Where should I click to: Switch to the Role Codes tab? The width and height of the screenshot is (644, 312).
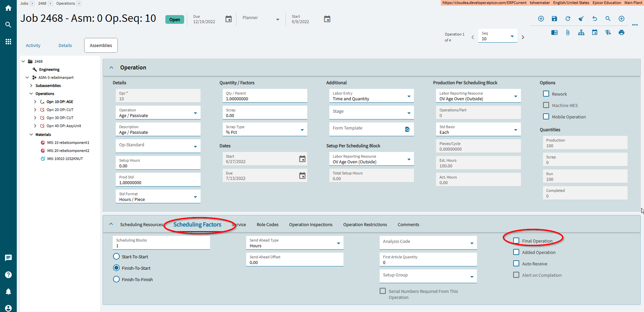[267, 225]
